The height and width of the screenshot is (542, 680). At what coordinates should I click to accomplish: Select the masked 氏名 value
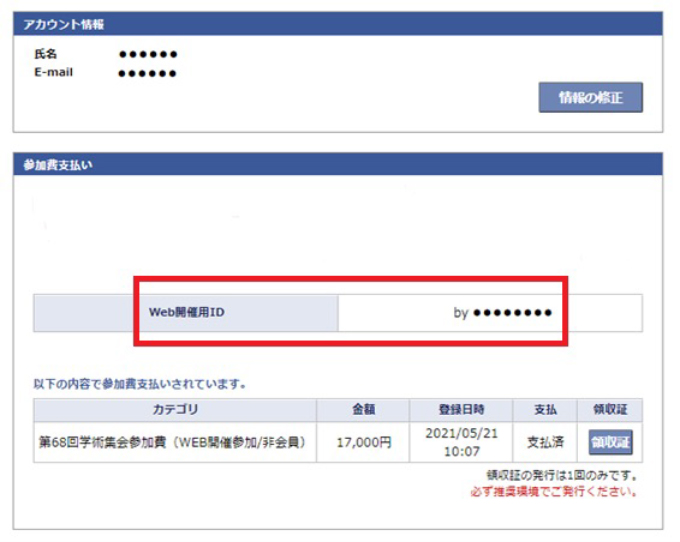point(147,54)
